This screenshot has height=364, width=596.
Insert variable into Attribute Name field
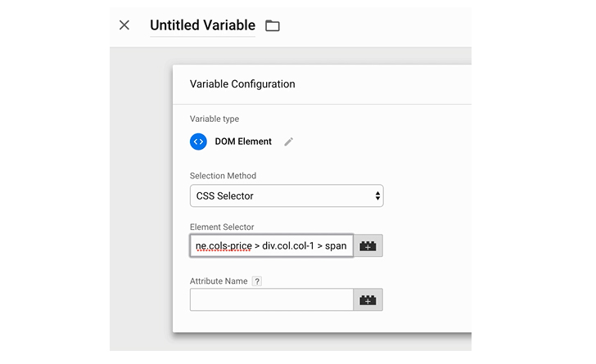point(368,299)
